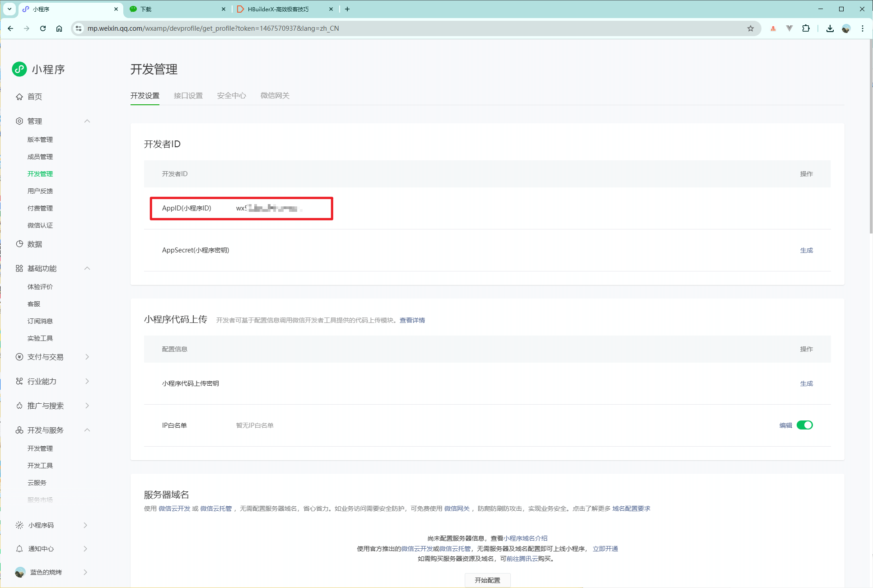Collapse the 管理 section chevron
The image size is (873, 588).
[x=87, y=121]
